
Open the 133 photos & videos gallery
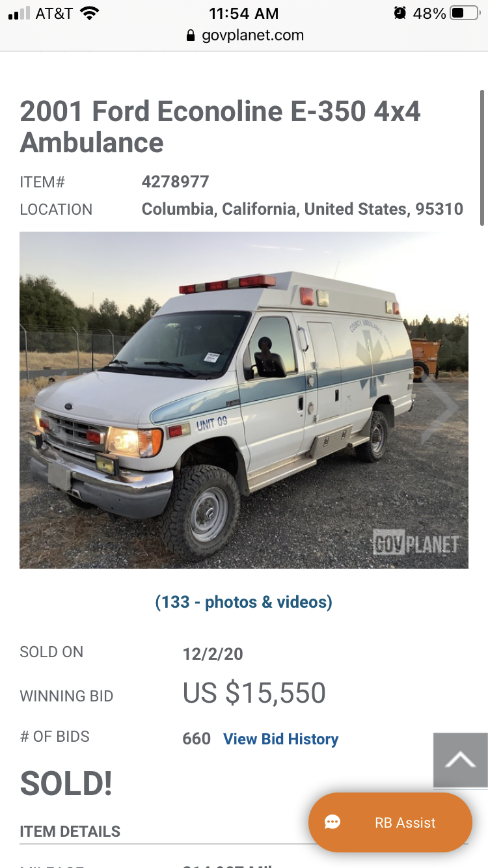(x=243, y=602)
